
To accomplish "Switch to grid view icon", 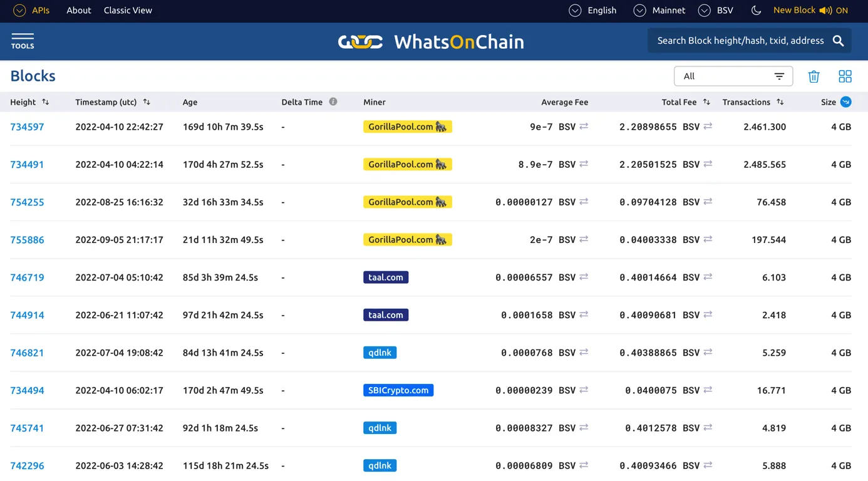I will [x=845, y=76].
